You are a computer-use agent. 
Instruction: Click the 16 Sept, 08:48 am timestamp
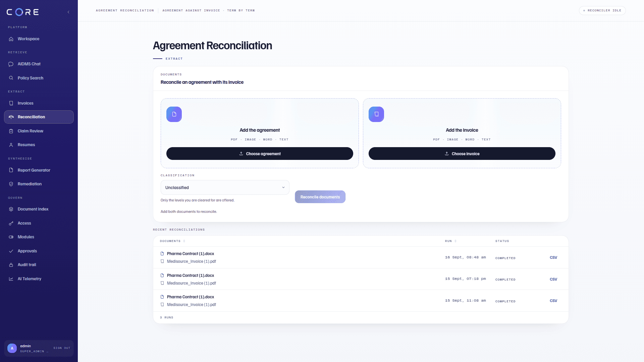pos(465,257)
